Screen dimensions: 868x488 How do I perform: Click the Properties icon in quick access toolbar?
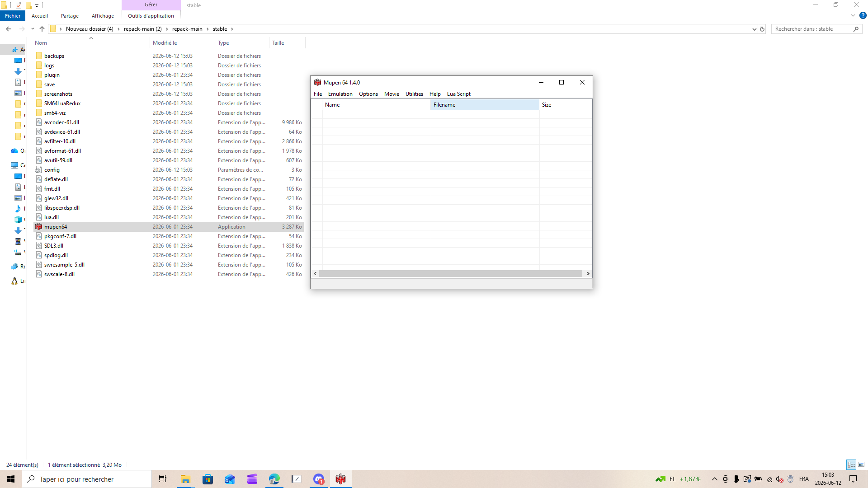[19, 5]
